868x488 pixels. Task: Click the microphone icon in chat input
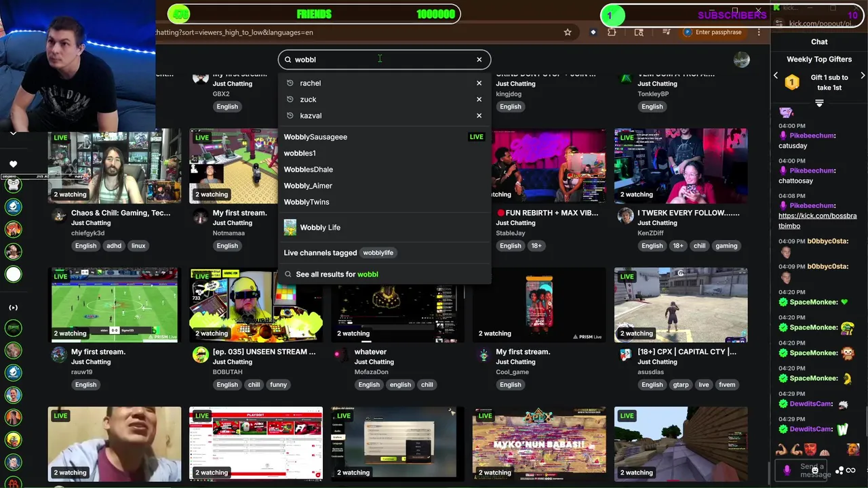tap(787, 470)
